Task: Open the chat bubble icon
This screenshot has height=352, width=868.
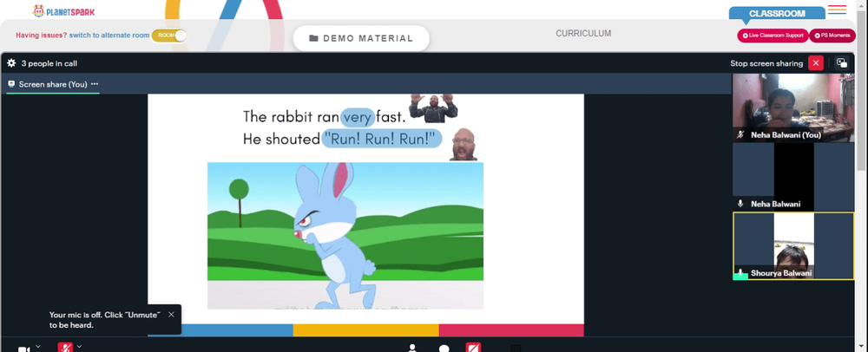Action: [x=444, y=349]
